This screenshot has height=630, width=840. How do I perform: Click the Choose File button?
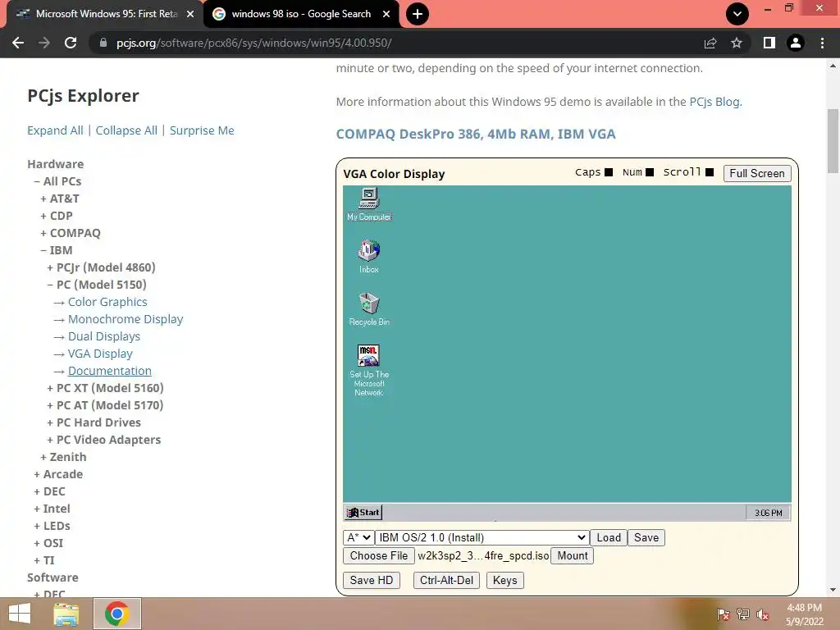[x=379, y=555]
